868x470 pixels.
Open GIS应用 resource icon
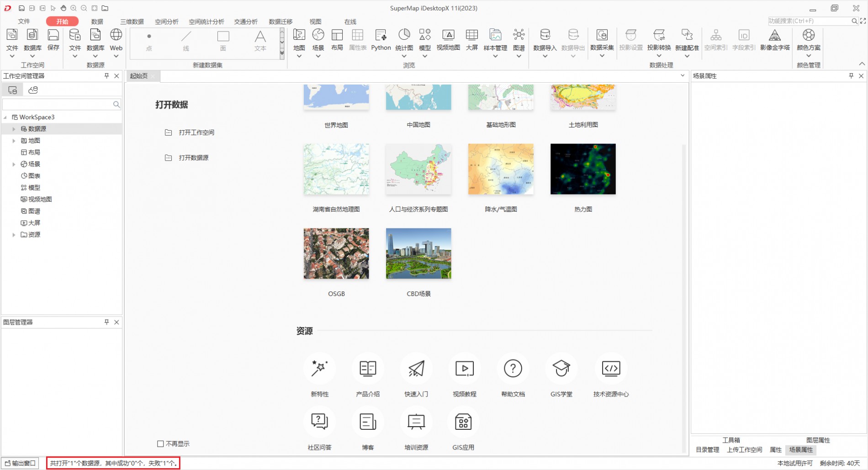point(463,422)
